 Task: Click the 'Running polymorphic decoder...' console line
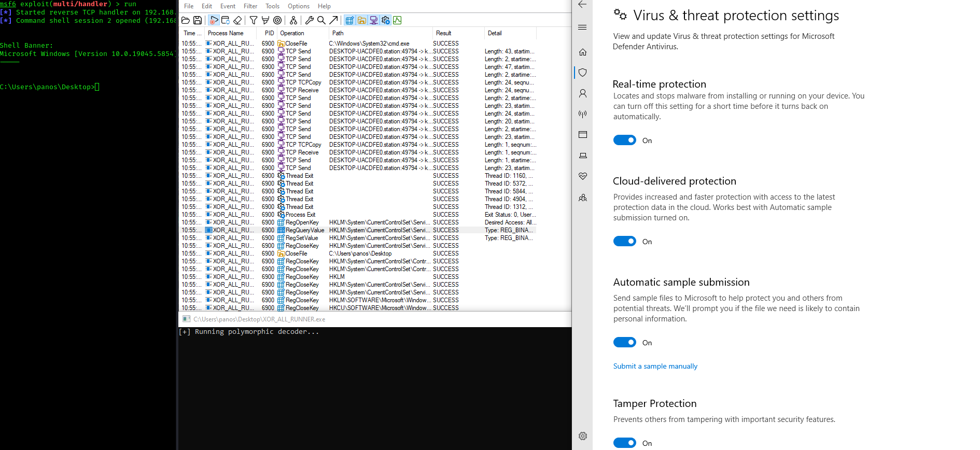(x=249, y=332)
